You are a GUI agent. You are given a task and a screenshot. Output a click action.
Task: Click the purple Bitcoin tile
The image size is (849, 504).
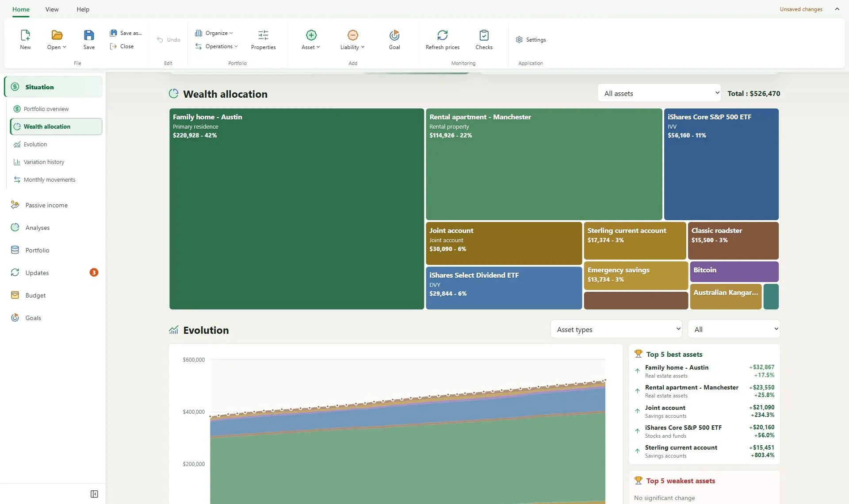734,271
